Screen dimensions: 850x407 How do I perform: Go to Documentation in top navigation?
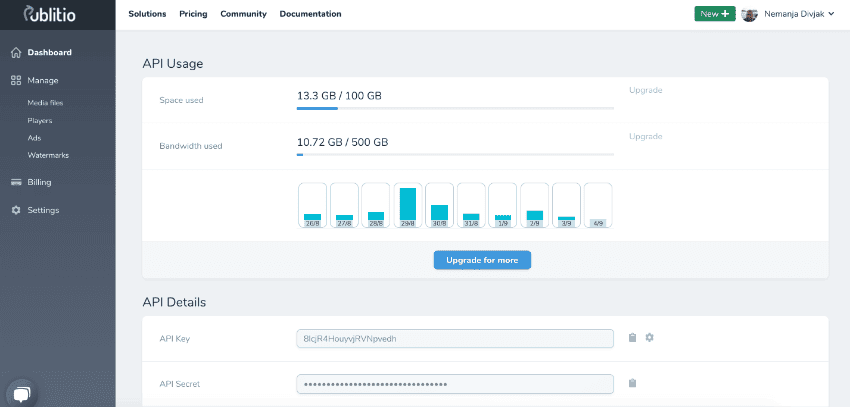[x=310, y=14]
